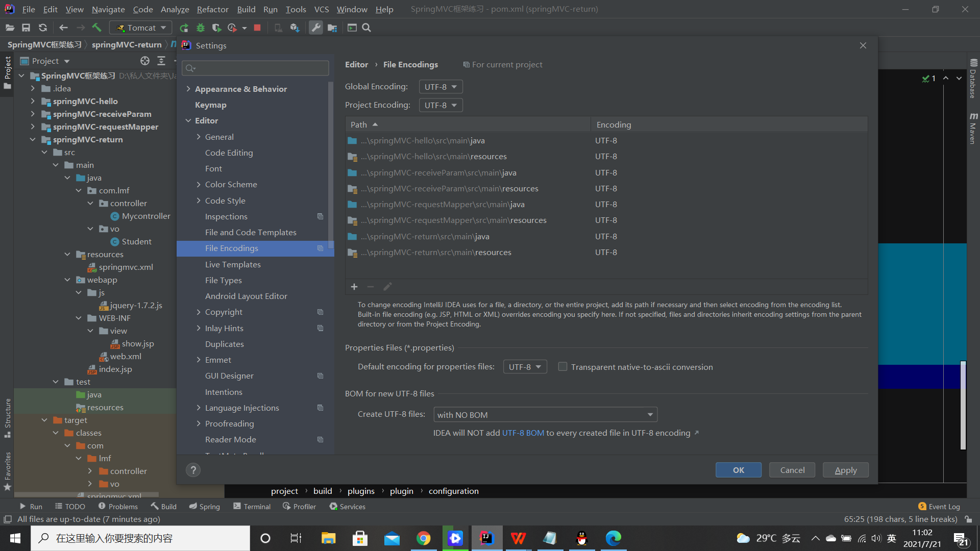Open the Problems tool window tab
980x551 pixels.
pyautogui.click(x=118, y=507)
